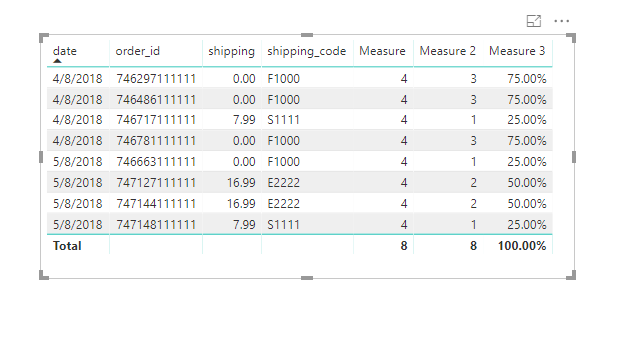Click the Total row label
This screenshot has width=643, height=364.
[67, 246]
